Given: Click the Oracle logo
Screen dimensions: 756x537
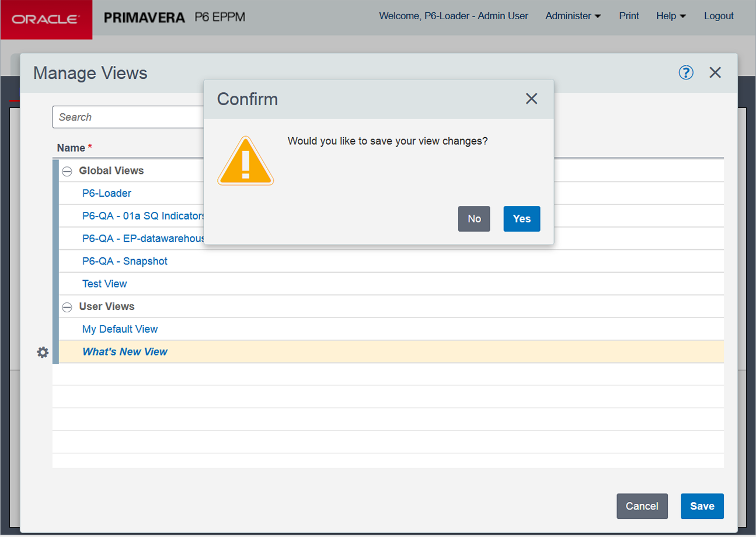Looking at the screenshot, I should point(46,19).
